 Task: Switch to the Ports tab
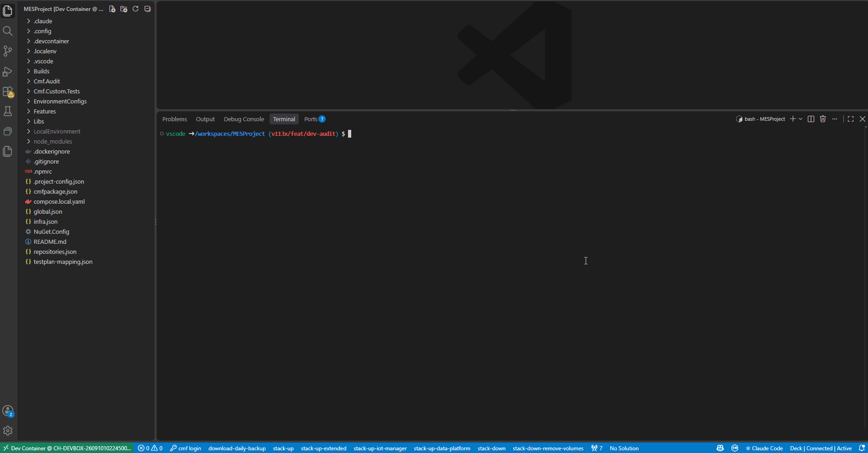point(315,119)
